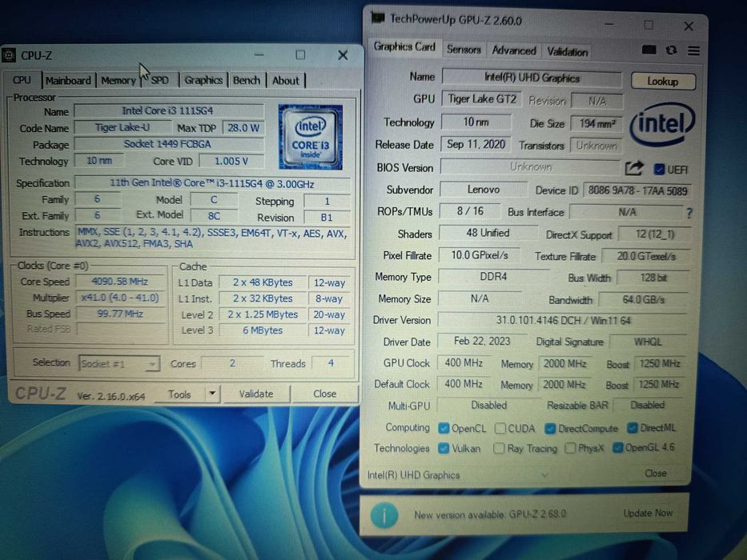747x560 pixels.
Task: Toggle the UEFI checkbox
Action: [660, 169]
